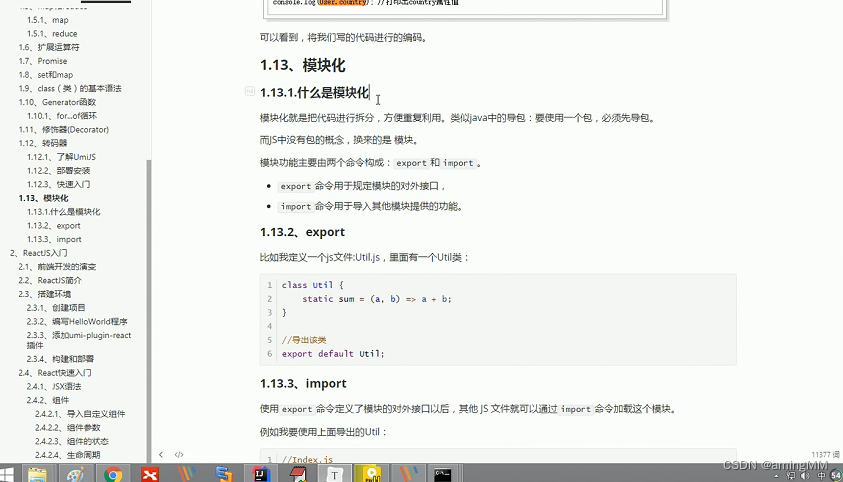
Task: Collapse the outline sidebar with the back arrow
Action: (161, 455)
